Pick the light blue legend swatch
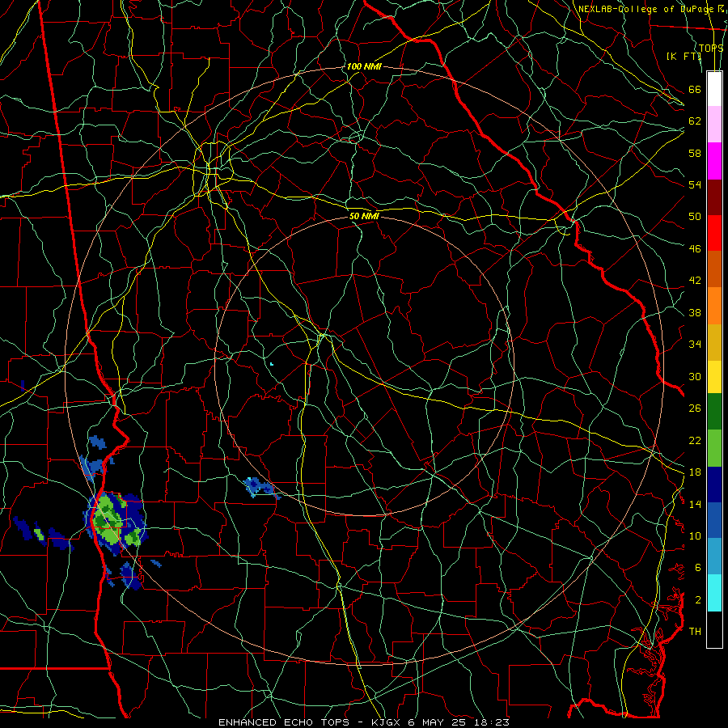This screenshot has height=728, width=728. click(x=714, y=557)
